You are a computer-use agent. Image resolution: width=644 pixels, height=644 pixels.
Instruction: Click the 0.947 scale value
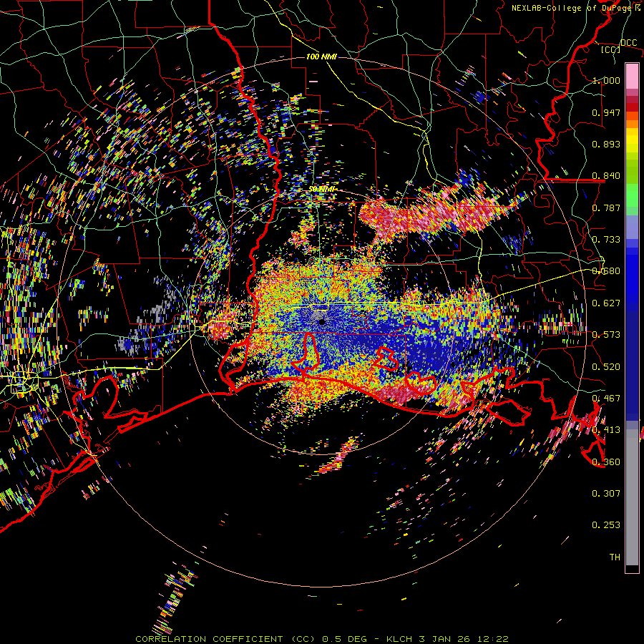click(606, 112)
